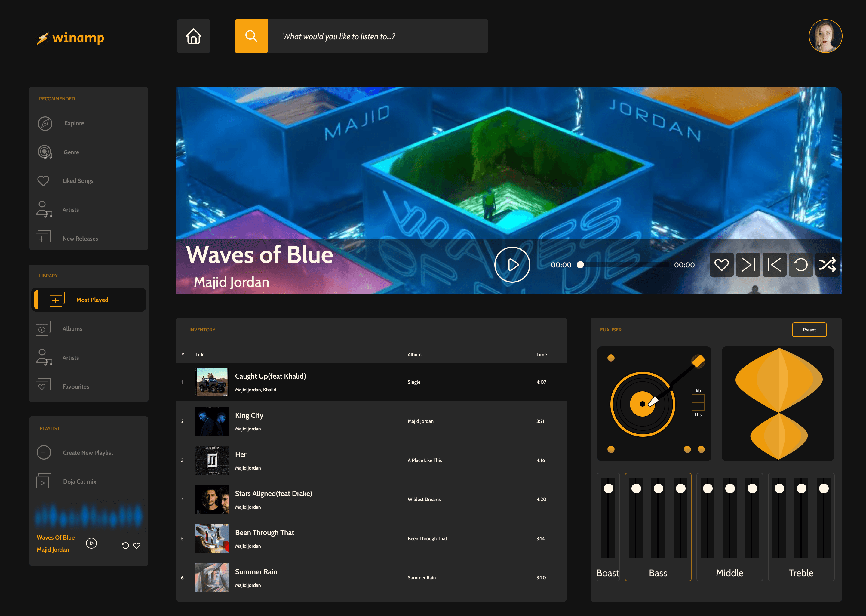Click the Liked Songs heart icon
Image resolution: width=866 pixels, height=616 pixels.
pyautogui.click(x=43, y=181)
